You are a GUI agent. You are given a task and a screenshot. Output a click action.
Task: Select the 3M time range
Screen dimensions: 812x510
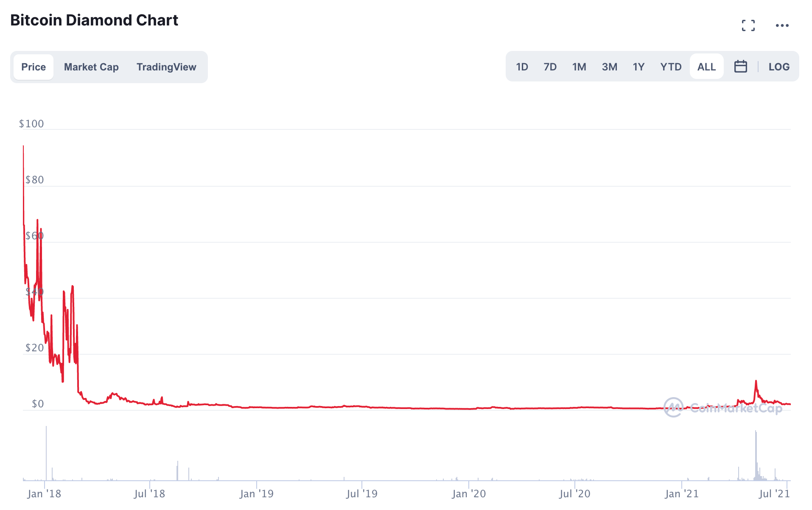tap(609, 67)
